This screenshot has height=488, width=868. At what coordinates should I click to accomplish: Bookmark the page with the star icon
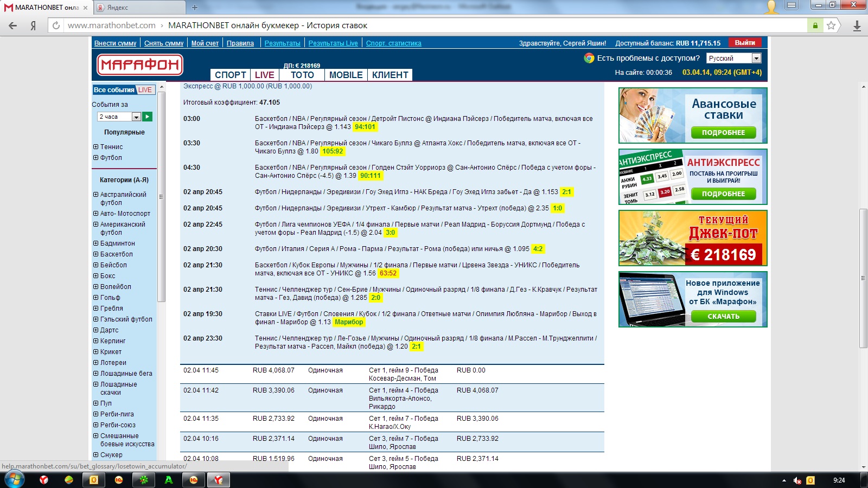(x=831, y=25)
